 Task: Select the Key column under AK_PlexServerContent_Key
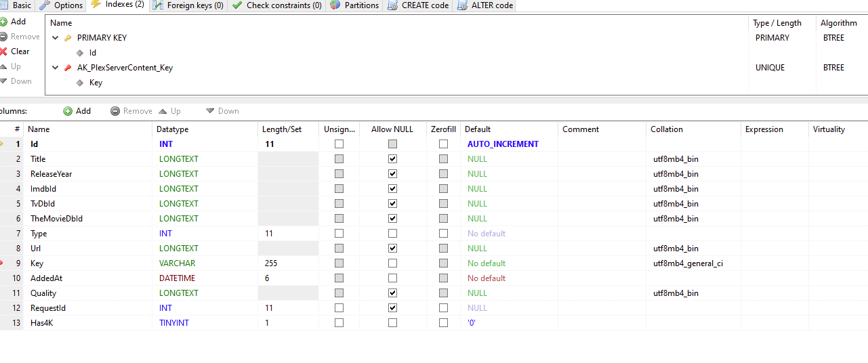coord(96,83)
